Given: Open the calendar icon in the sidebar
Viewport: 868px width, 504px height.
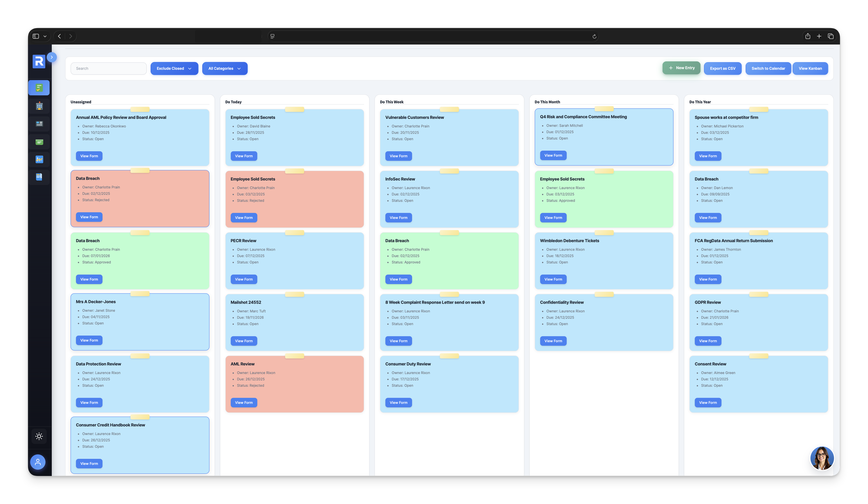Looking at the screenshot, I should 39,106.
